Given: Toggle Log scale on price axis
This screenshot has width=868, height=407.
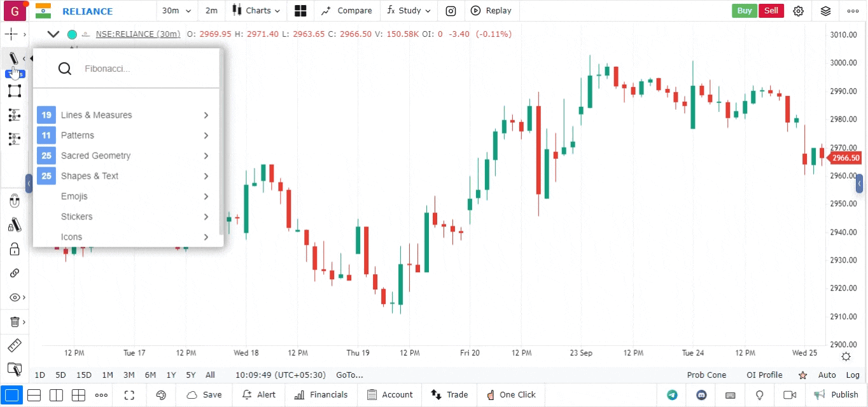Looking at the screenshot, I should (x=853, y=375).
